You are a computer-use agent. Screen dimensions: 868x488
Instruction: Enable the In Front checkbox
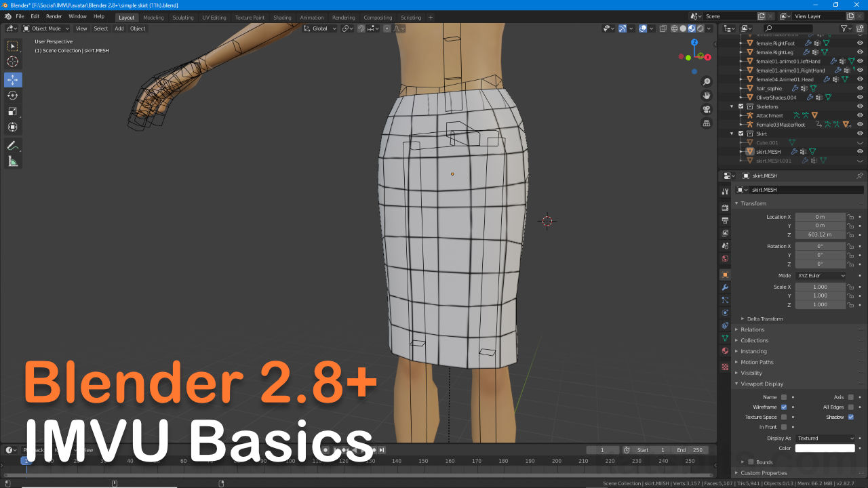point(784,427)
